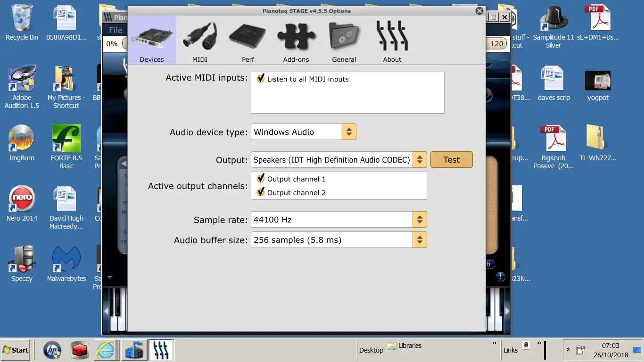Viewport: 644px width, 362px height.
Task: Open the MIDI options section
Action: coord(200,41)
